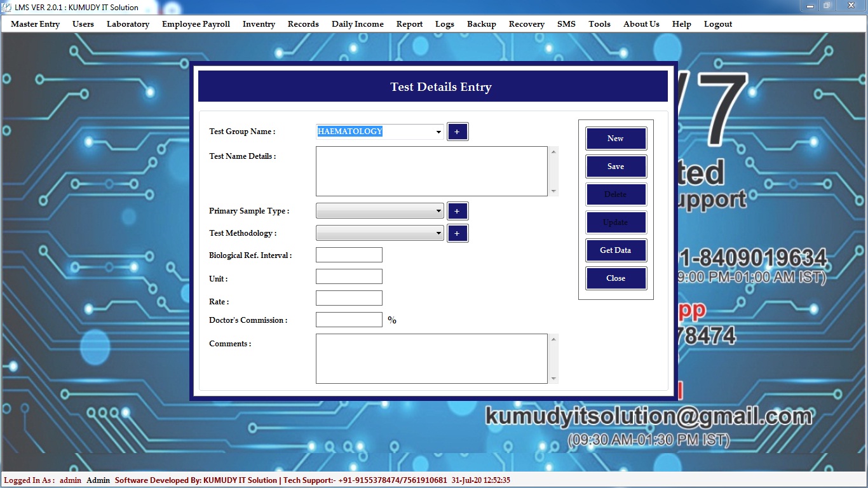Select the Employee Payroll menu

196,24
